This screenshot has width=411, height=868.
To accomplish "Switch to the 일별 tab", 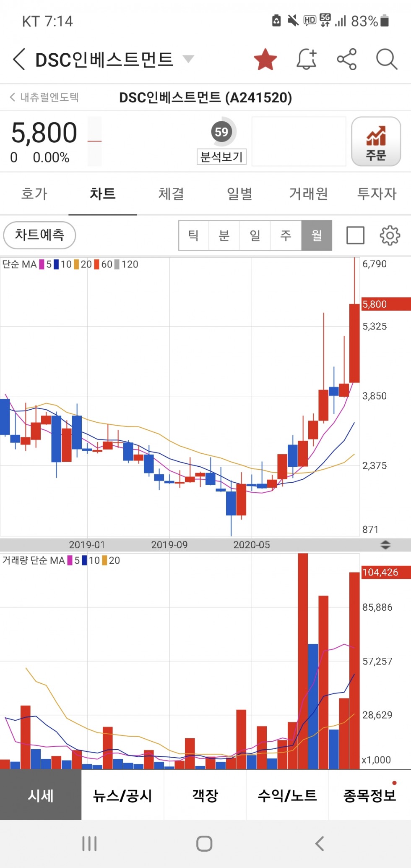I will coord(239,193).
